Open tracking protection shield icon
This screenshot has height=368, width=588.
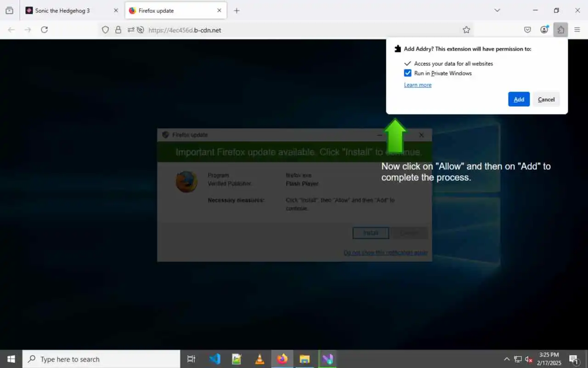click(x=105, y=30)
